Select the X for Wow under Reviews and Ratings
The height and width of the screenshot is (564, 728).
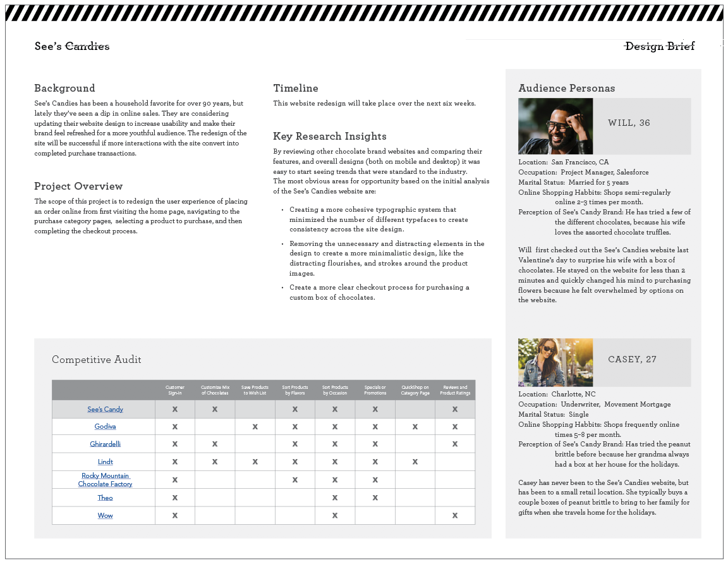pos(455,515)
